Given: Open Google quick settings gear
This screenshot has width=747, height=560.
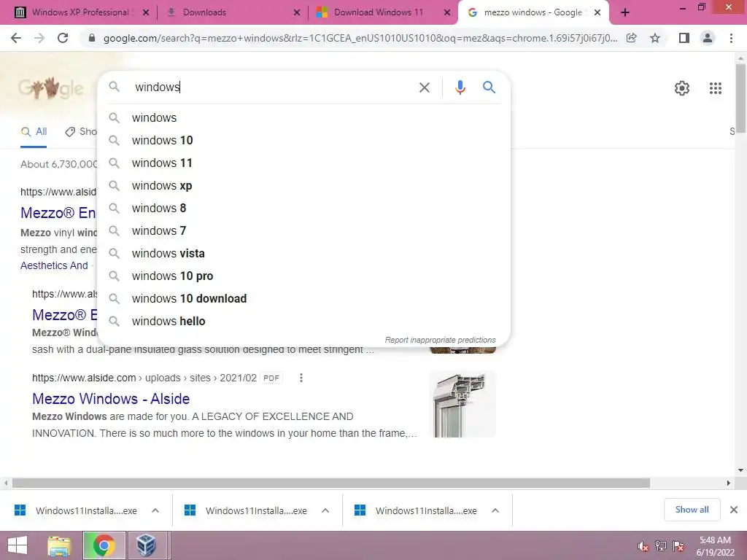Looking at the screenshot, I should [x=682, y=88].
